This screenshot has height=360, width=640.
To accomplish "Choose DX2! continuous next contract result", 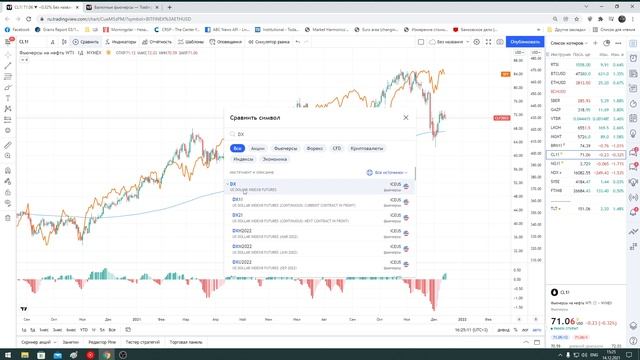I will point(320,218).
